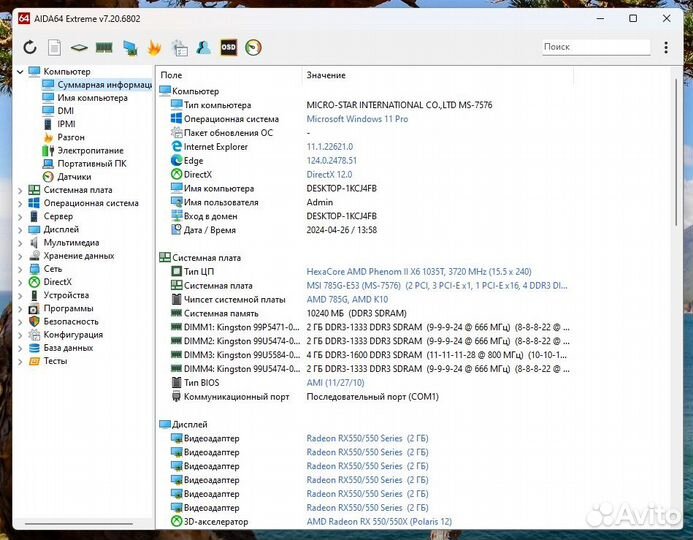Select the Программы tree item
The image size is (693, 540).
(x=61, y=308)
